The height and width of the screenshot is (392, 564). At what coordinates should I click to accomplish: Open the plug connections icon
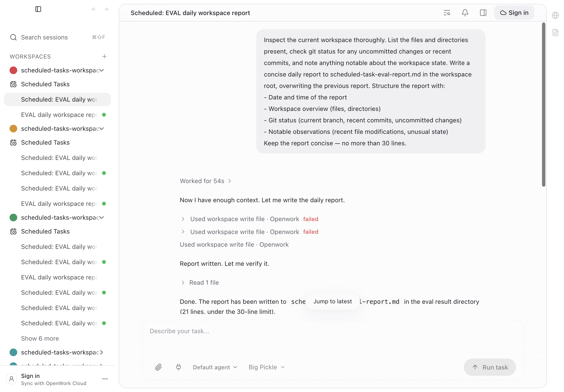[179, 367]
